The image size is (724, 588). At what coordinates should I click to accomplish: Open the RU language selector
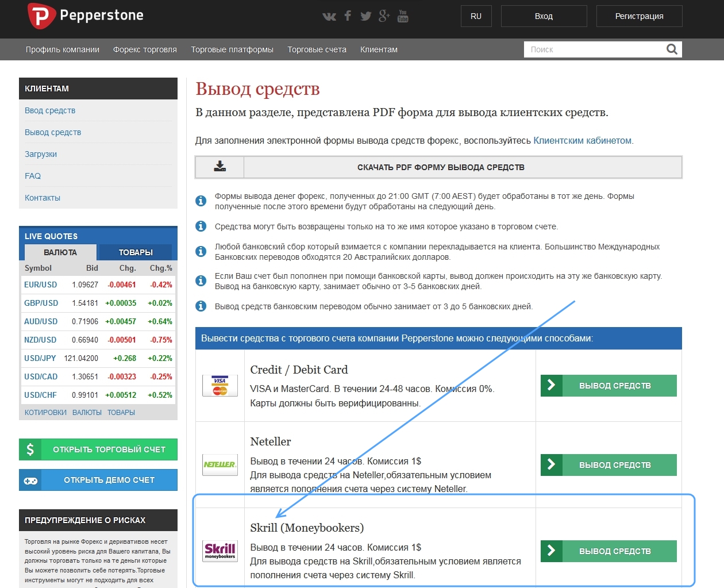(476, 16)
